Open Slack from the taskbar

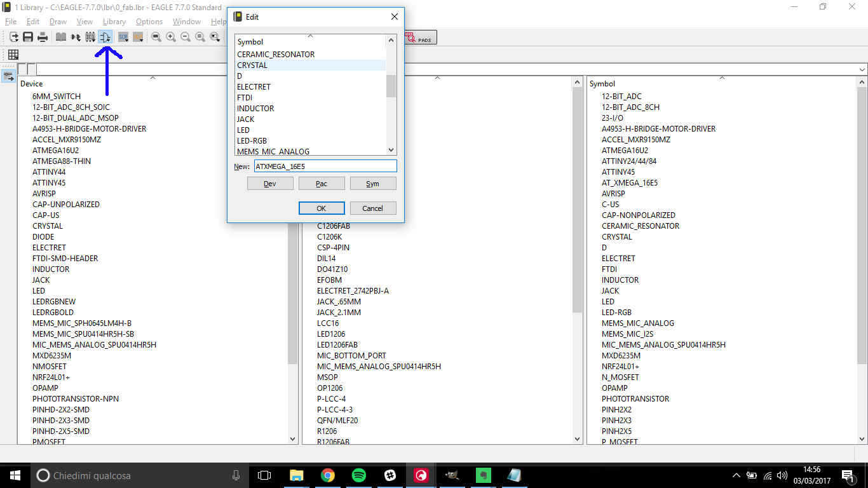tap(390, 475)
